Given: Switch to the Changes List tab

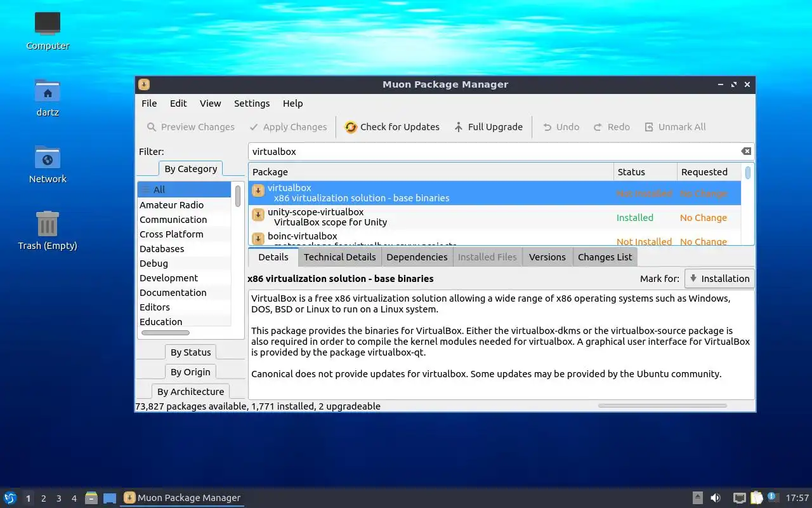Looking at the screenshot, I should pos(605,257).
